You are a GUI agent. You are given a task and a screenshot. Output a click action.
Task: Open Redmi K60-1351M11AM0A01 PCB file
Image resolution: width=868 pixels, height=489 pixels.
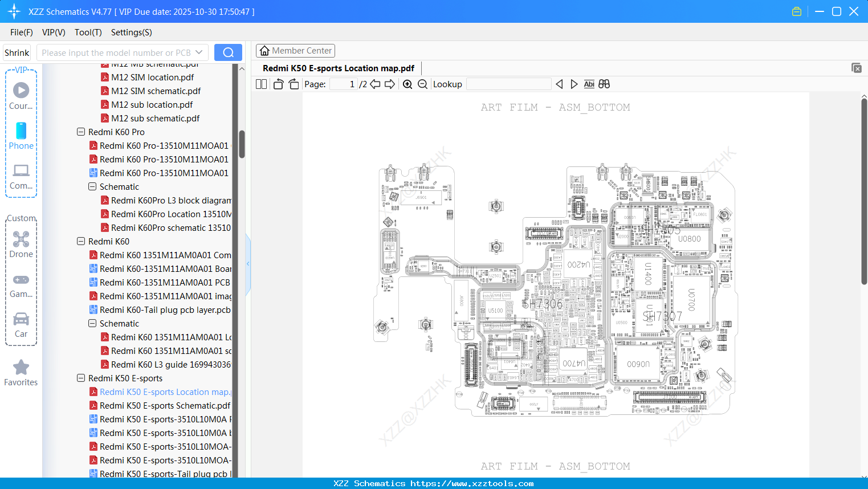click(x=160, y=282)
